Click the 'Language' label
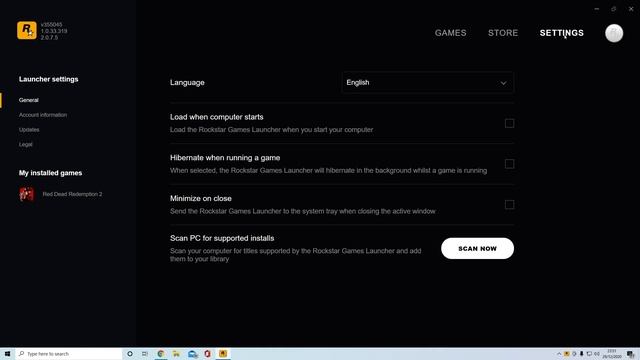Viewport: 640px width, 360px height. [x=187, y=82]
